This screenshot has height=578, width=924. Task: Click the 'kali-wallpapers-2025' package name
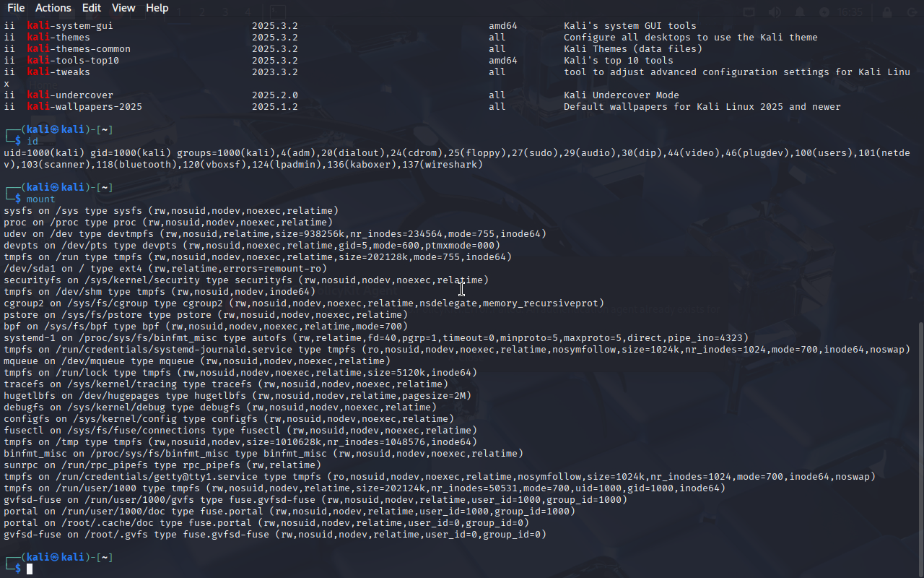(x=84, y=107)
